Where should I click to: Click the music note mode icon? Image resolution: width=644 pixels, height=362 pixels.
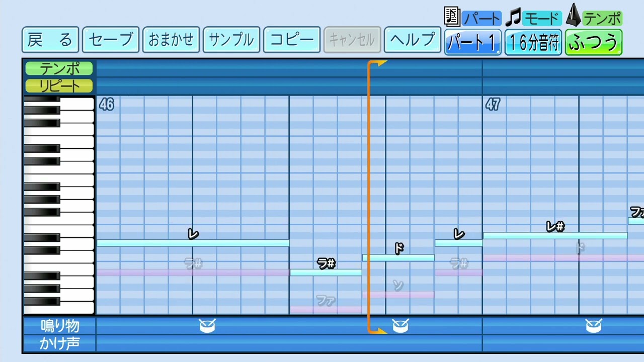pos(513,18)
